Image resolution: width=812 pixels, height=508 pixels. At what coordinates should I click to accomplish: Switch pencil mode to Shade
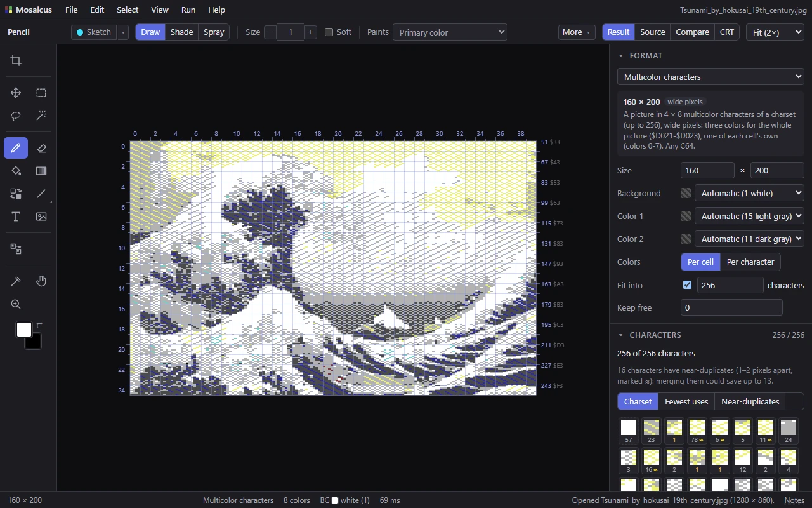click(181, 32)
